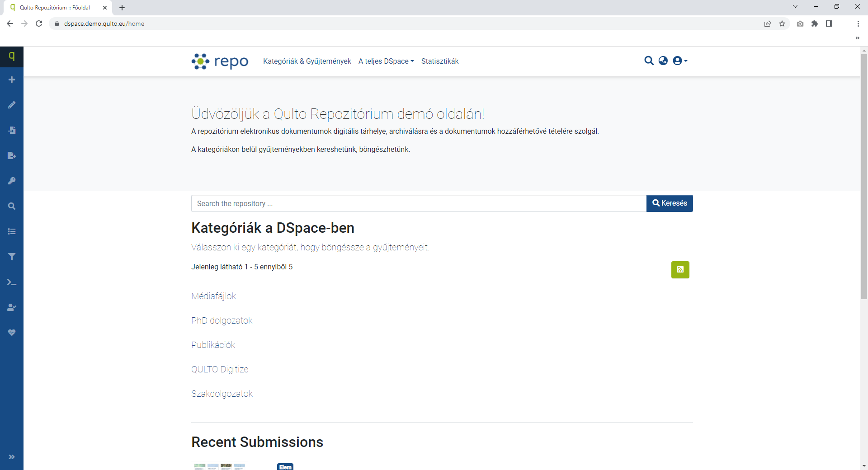Screen dimensions: 868x470
Task: Open the Extensions puzzle icon
Action: pyautogui.click(x=815, y=23)
